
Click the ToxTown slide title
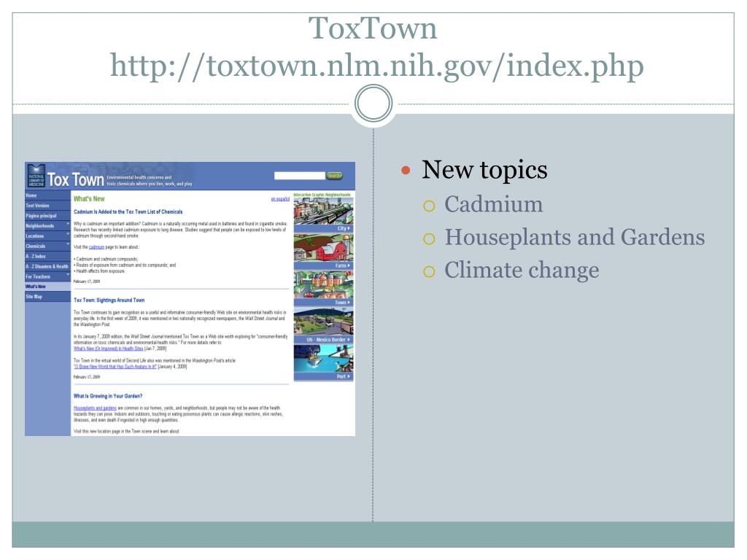click(373, 28)
